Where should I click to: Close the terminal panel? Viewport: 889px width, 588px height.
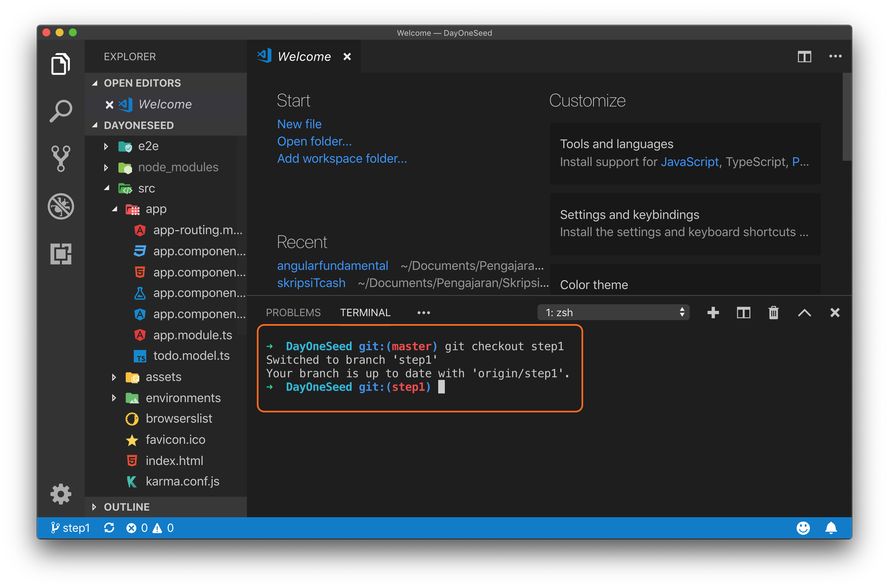point(835,313)
